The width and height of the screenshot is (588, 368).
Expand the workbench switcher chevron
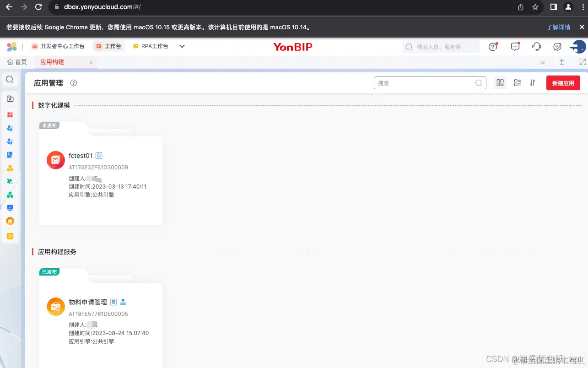click(x=182, y=46)
